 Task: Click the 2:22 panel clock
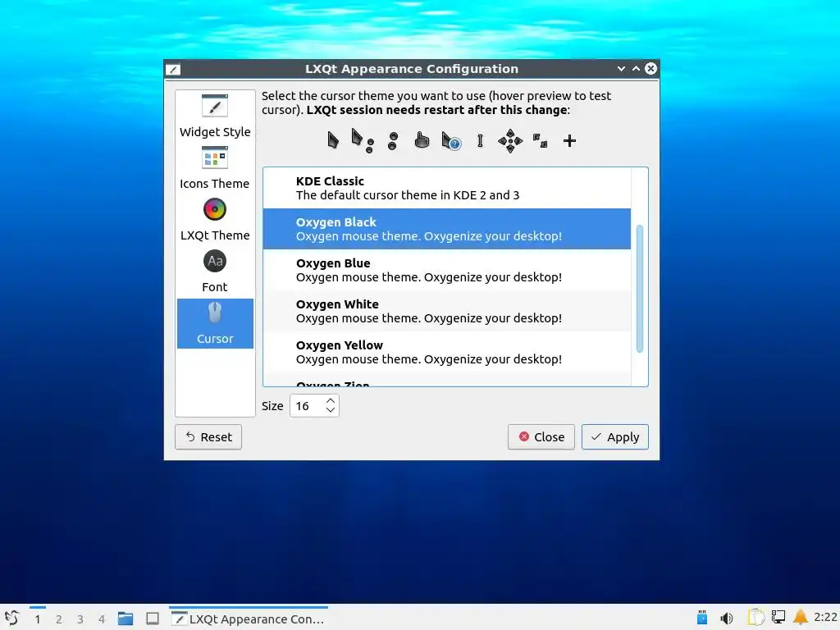click(x=825, y=617)
